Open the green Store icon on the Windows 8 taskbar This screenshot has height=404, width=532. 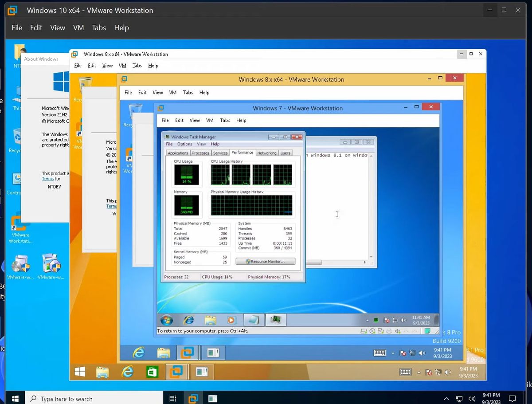coord(153,372)
